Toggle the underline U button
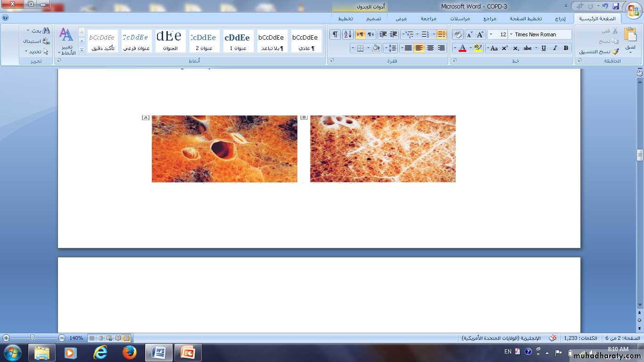Screen dimensions: 644x362 click(x=544, y=48)
